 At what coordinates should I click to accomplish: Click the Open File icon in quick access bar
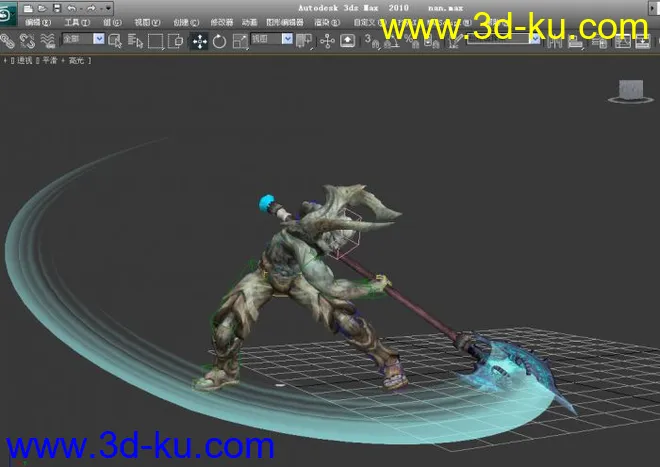[x=42, y=8]
